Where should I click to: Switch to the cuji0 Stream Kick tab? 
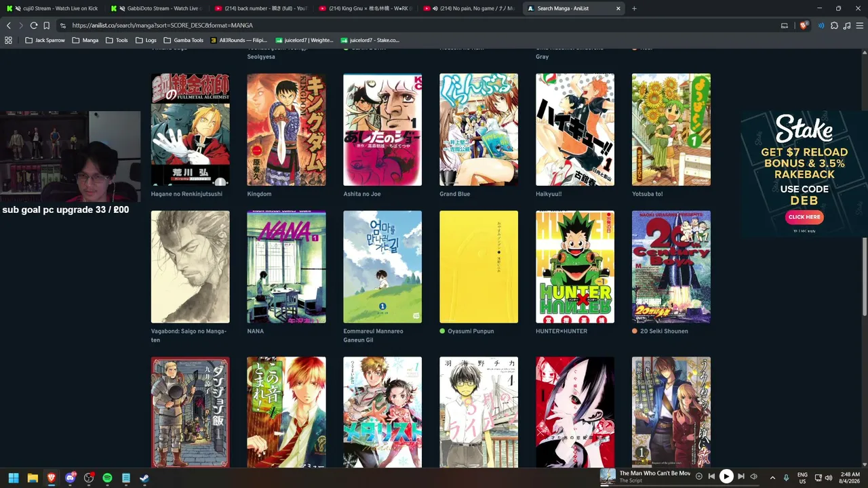[53, 9]
